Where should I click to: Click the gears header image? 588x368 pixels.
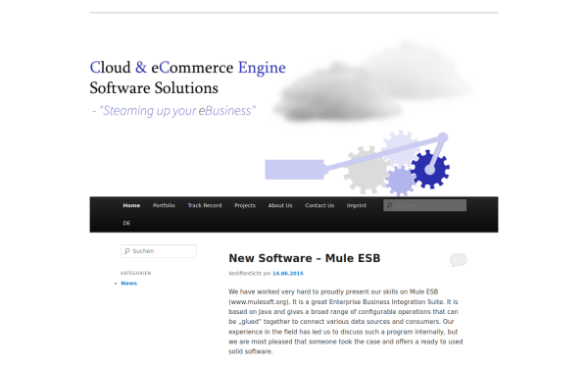click(x=357, y=163)
